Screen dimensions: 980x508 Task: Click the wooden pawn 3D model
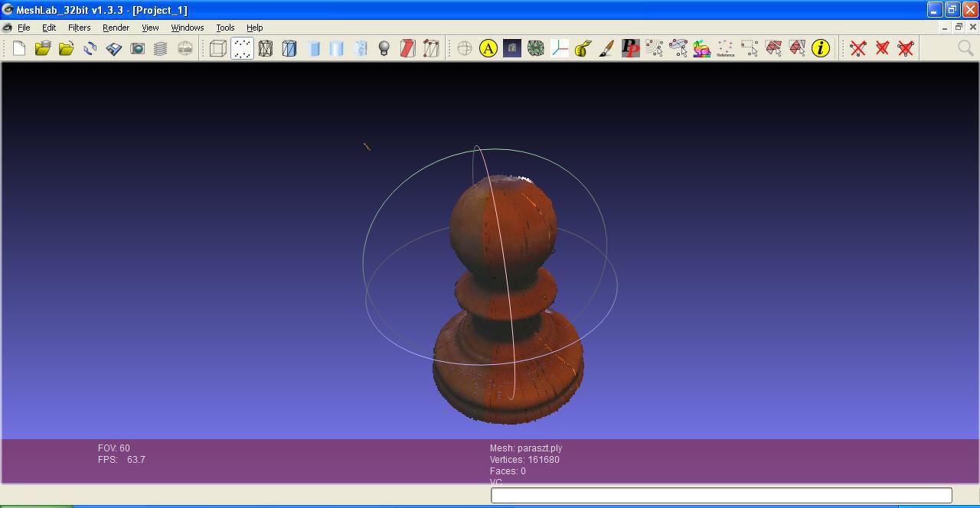click(x=507, y=298)
